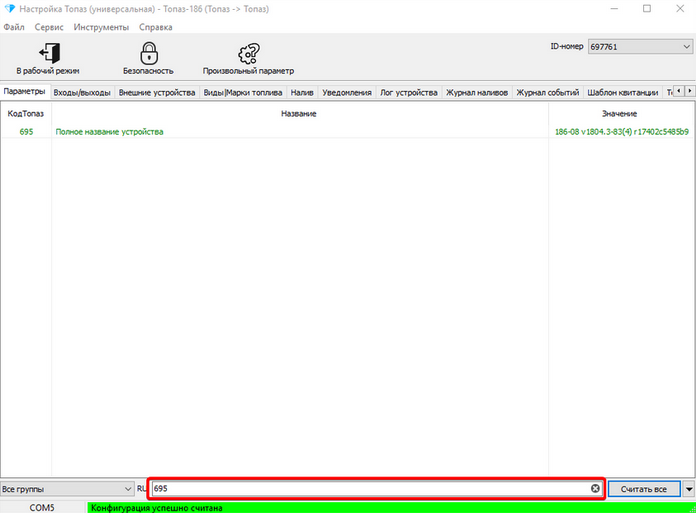Open the Лог устройства tab

point(409,92)
